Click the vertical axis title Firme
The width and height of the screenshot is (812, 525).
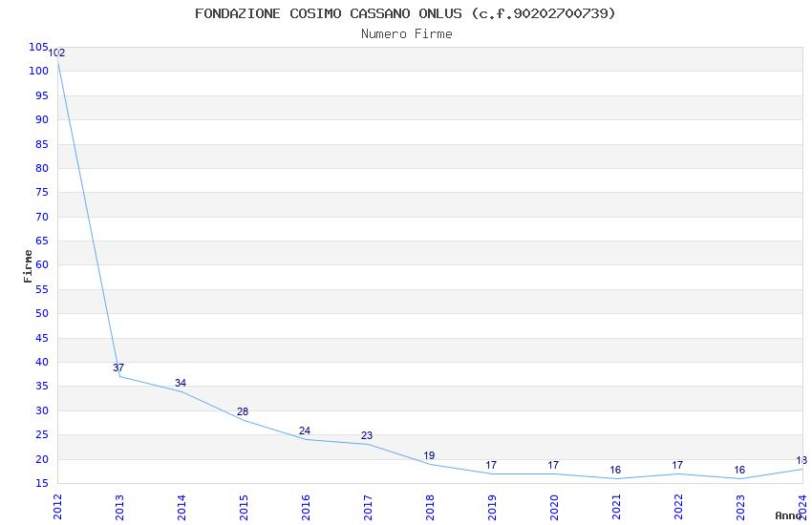[x=28, y=266]
